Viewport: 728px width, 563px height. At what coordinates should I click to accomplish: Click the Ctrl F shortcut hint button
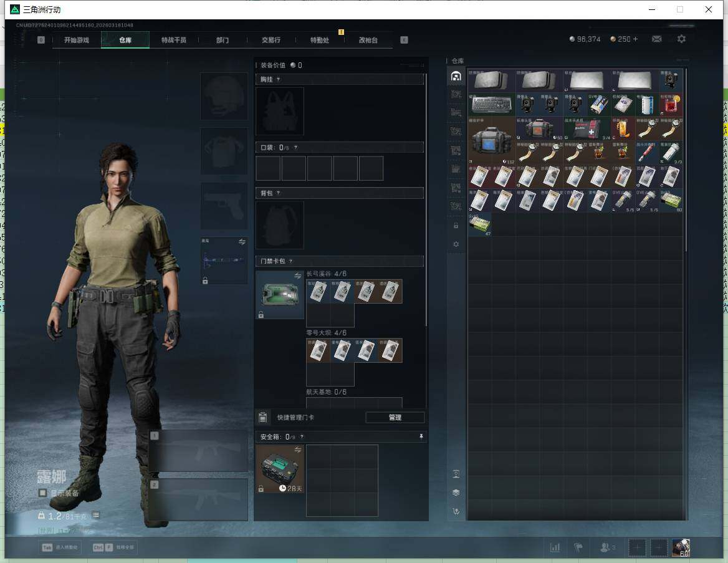pyautogui.click(x=113, y=547)
